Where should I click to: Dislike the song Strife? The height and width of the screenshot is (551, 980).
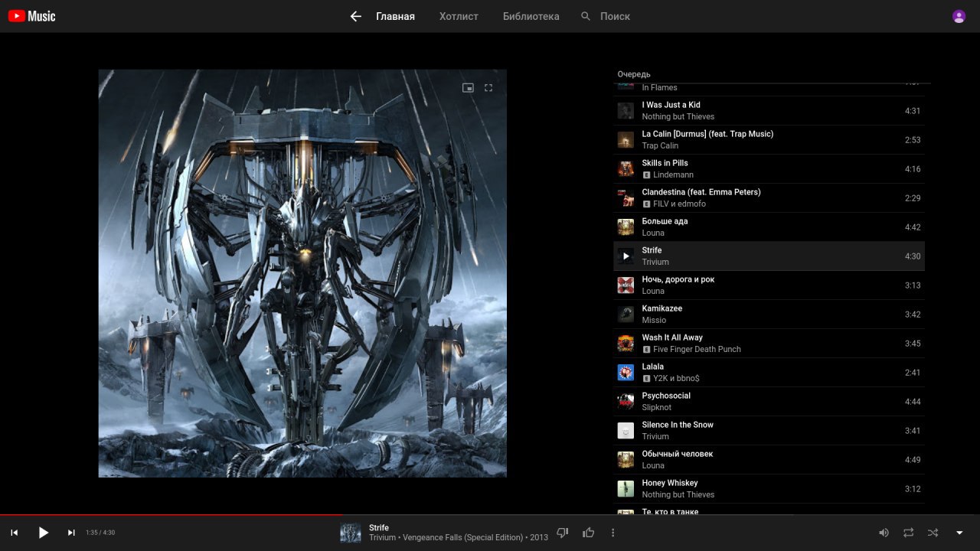[563, 533]
